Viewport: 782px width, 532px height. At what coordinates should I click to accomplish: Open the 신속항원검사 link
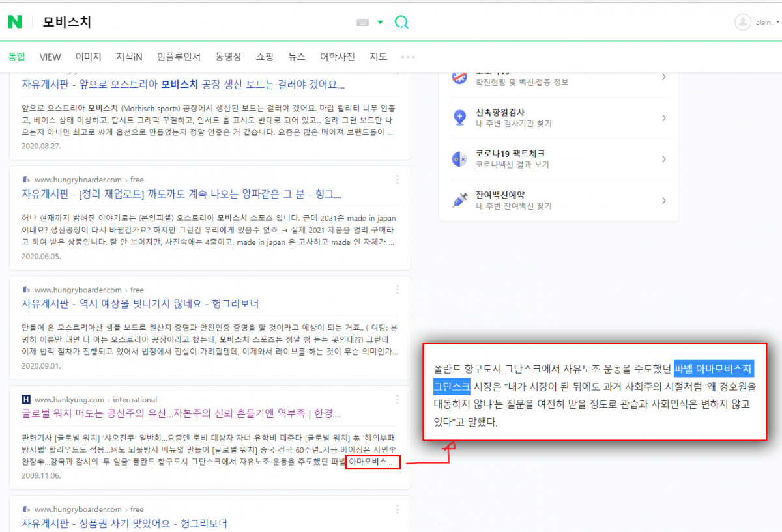(500, 113)
